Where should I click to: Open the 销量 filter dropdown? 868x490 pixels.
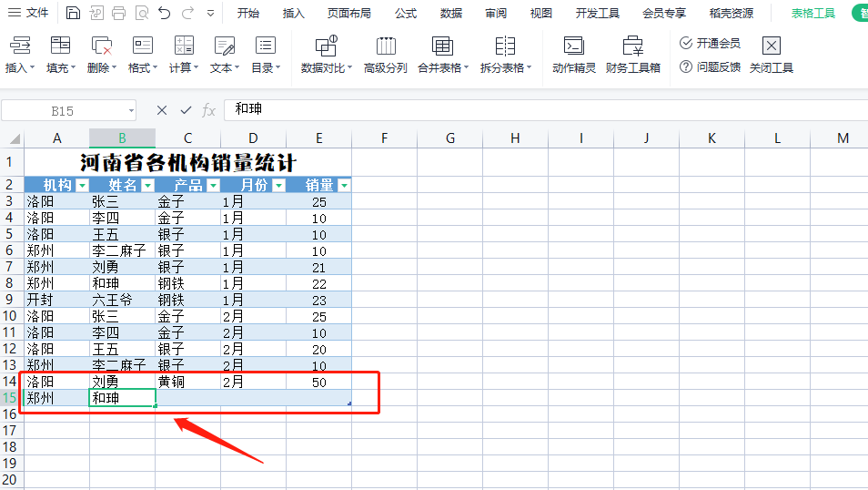click(344, 185)
